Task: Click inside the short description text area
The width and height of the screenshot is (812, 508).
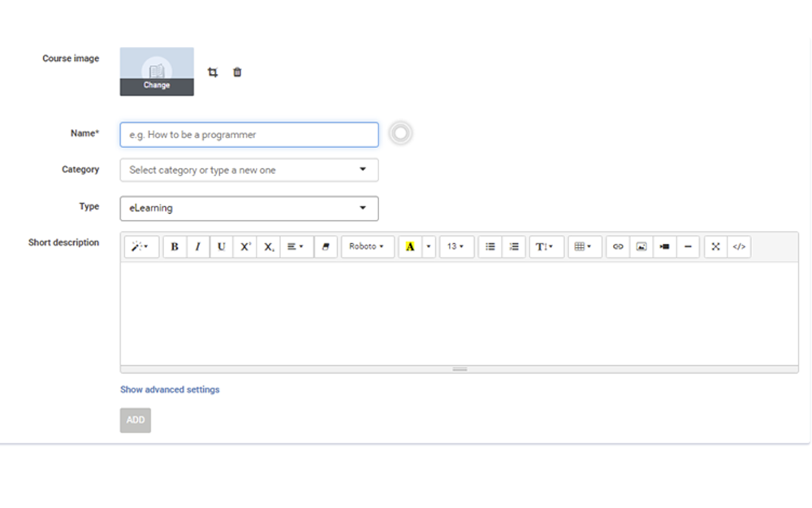Action: pyautogui.click(x=460, y=314)
